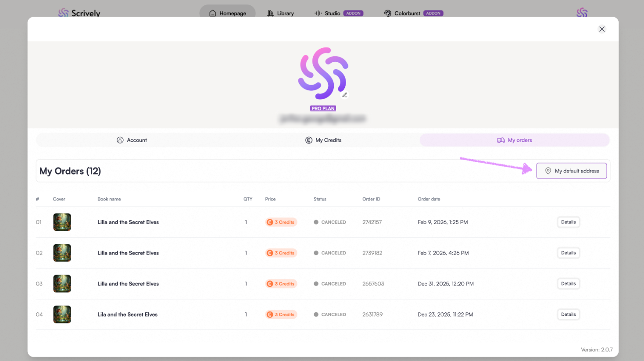Click the Version: 2.0.7 label
Image resolution: width=644 pixels, height=361 pixels.
597,350
